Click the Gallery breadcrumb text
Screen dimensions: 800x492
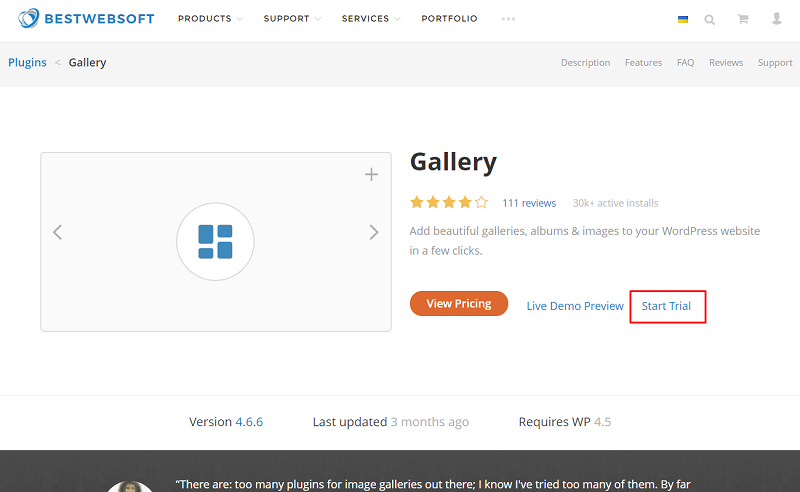pyautogui.click(x=87, y=62)
